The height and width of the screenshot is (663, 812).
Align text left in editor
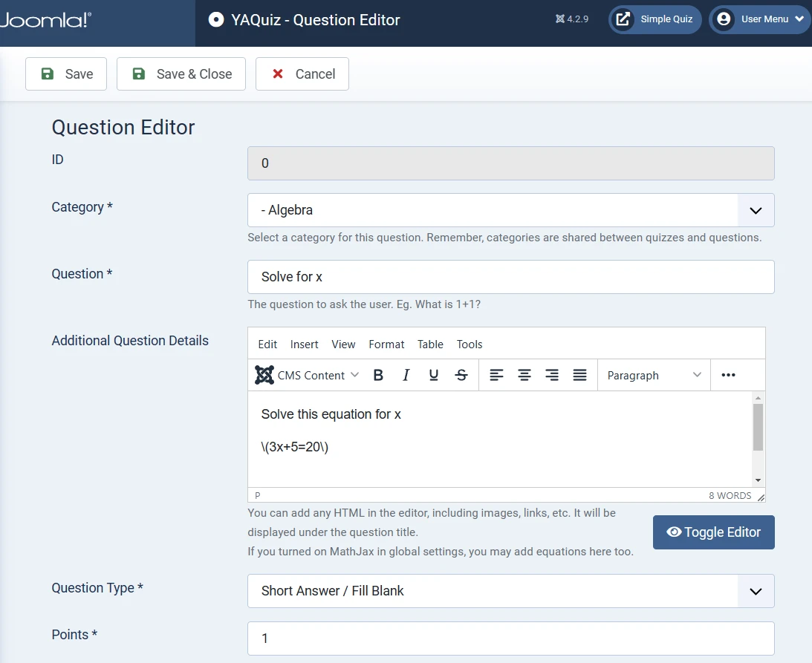496,376
